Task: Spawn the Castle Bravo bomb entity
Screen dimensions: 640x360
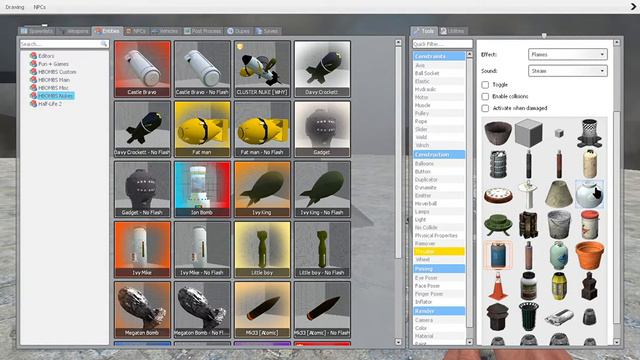Action: [142, 69]
